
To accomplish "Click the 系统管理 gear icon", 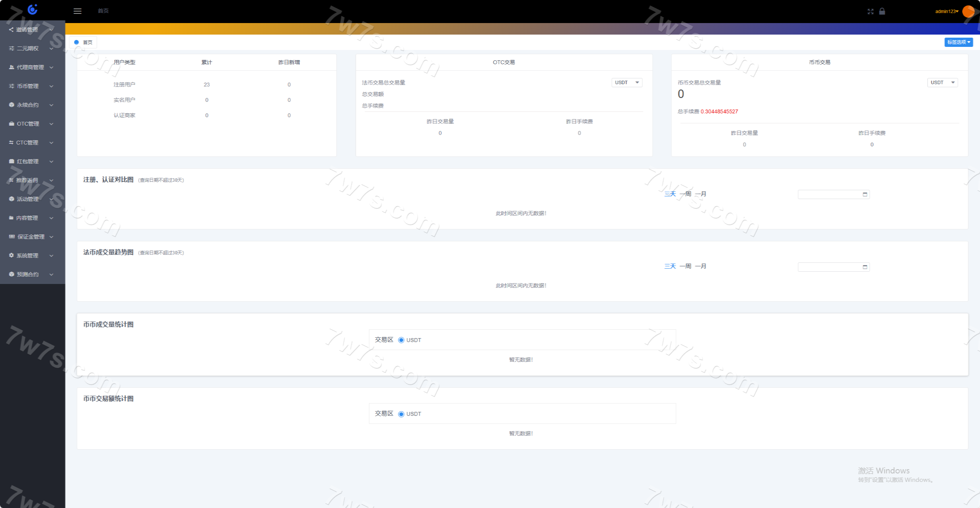I will coord(12,256).
